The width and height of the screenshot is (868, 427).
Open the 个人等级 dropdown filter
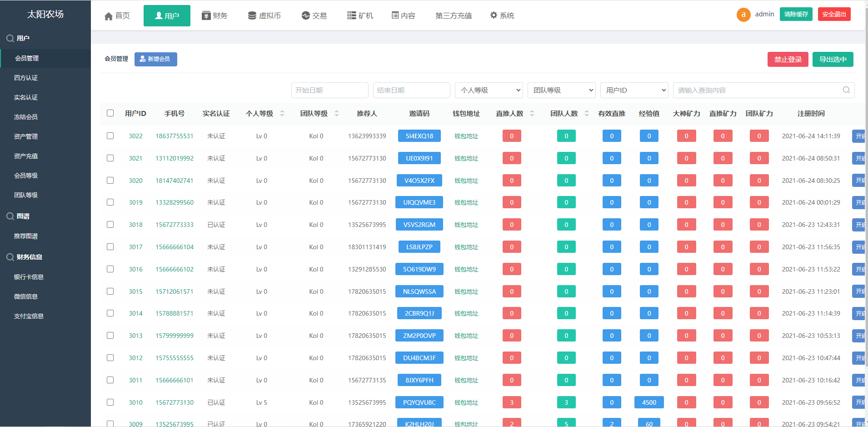489,90
